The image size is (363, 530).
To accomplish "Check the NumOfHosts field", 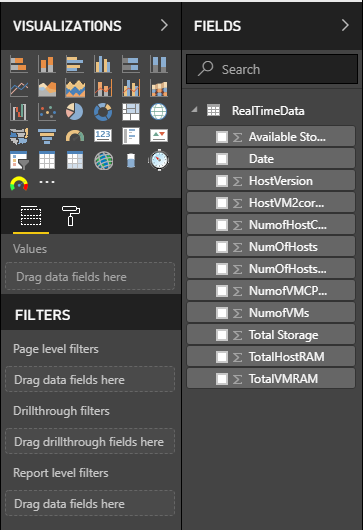I will [222, 247].
